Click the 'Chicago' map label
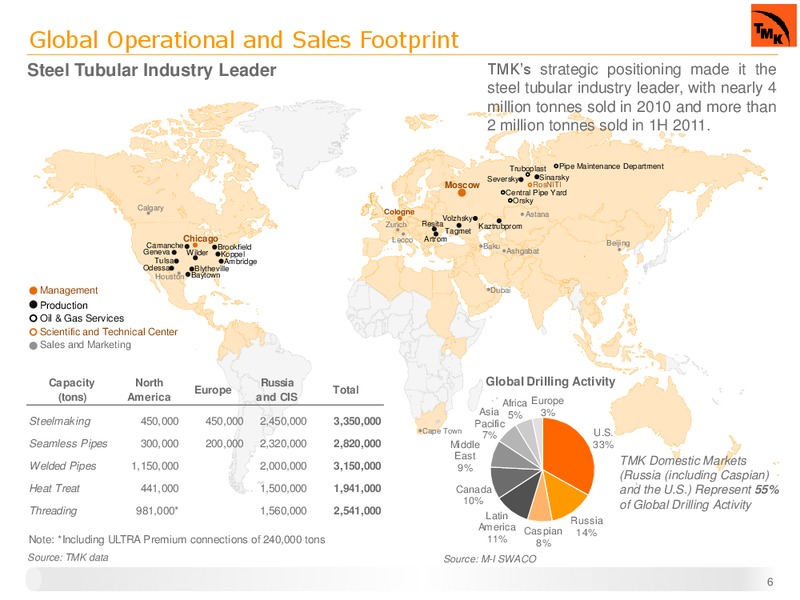The height and width of the screenshot is (600, 800). [x=201, y=238]
